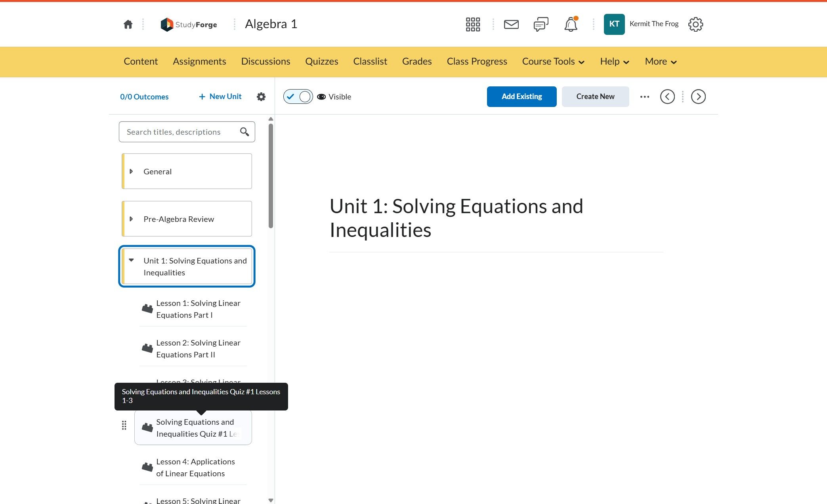Collapse Unit 1: Solving Equations and Inequalities

[131, 260]
